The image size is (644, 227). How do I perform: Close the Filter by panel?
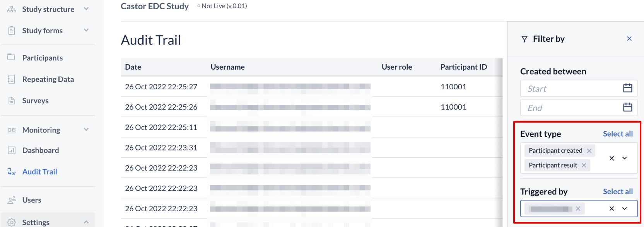629,39
